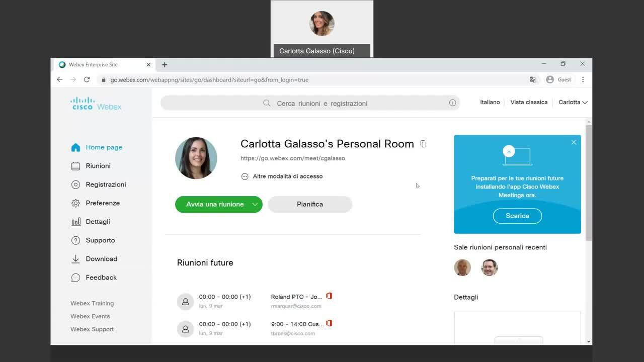Open the Carlotta user menu
Viewport: 644px width, 362px height.
573,102
